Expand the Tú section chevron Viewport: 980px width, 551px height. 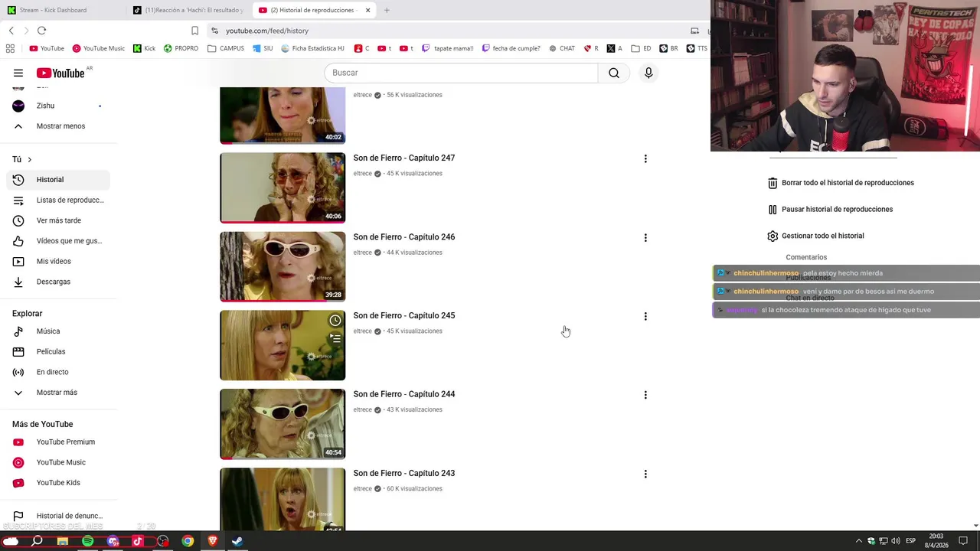coord(30,160)
